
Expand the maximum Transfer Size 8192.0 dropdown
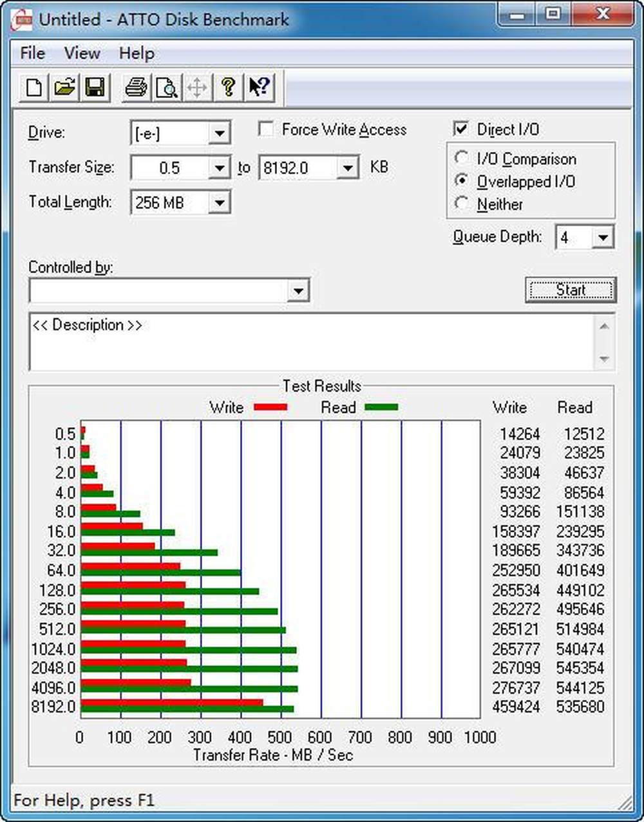[348, 168]
